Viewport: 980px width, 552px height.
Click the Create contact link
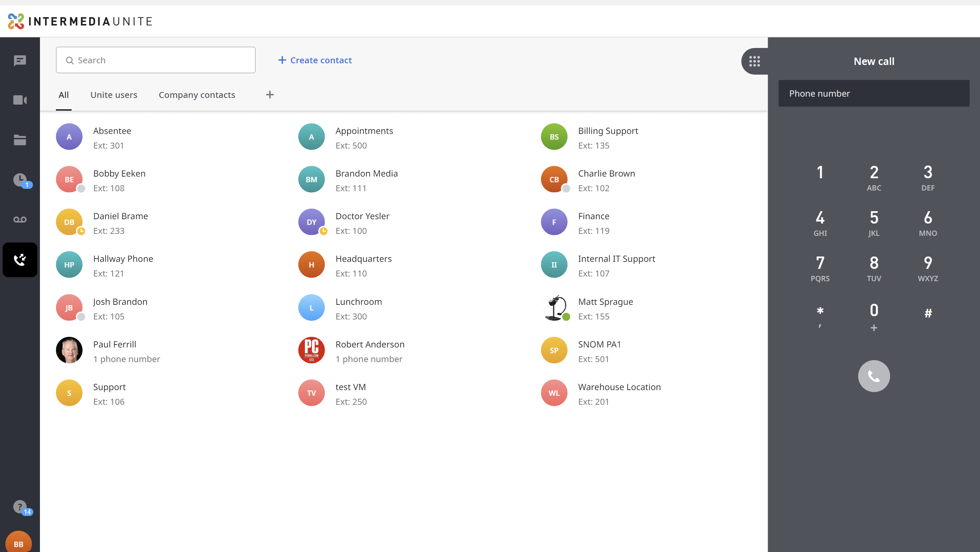click(x=315, y=60)
